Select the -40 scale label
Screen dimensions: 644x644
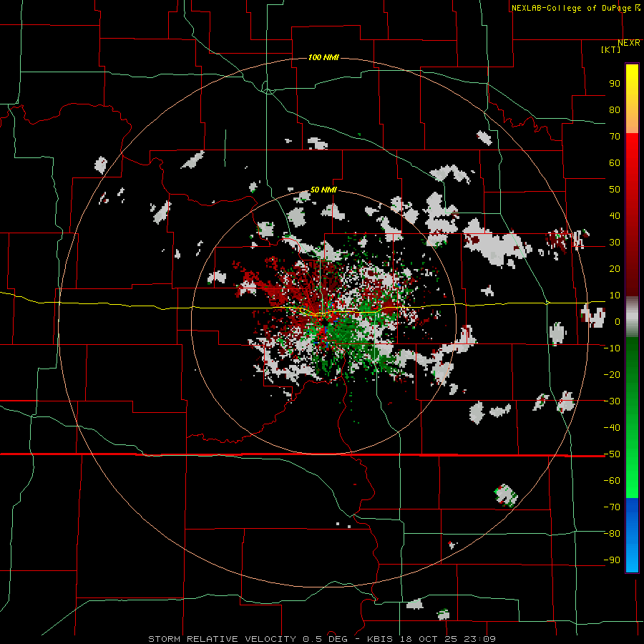point(612,428)
